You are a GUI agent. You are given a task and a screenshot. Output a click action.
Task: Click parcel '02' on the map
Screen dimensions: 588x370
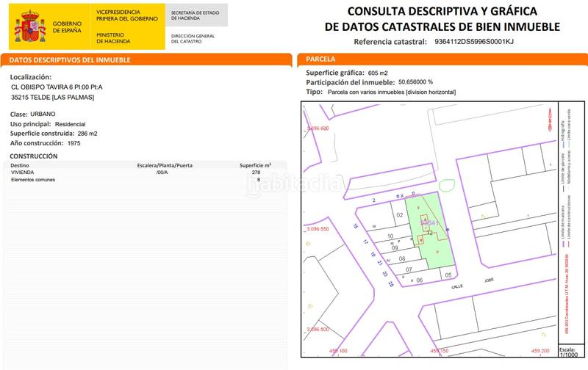tap(399, 215)
